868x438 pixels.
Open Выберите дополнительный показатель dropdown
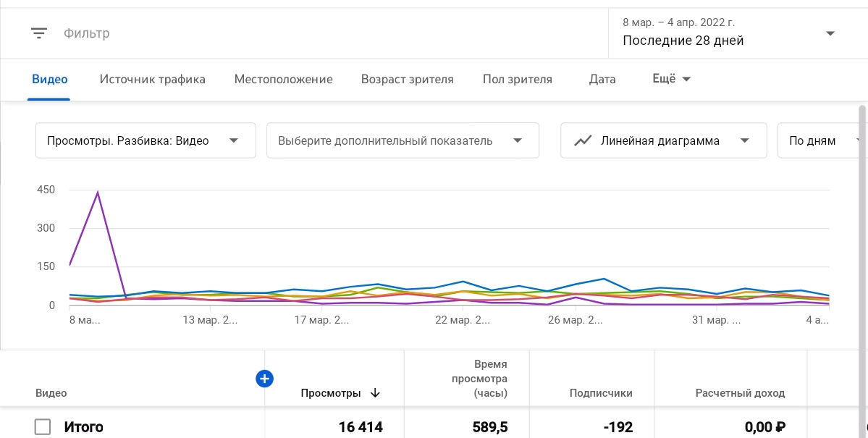(x=403, y=140)
